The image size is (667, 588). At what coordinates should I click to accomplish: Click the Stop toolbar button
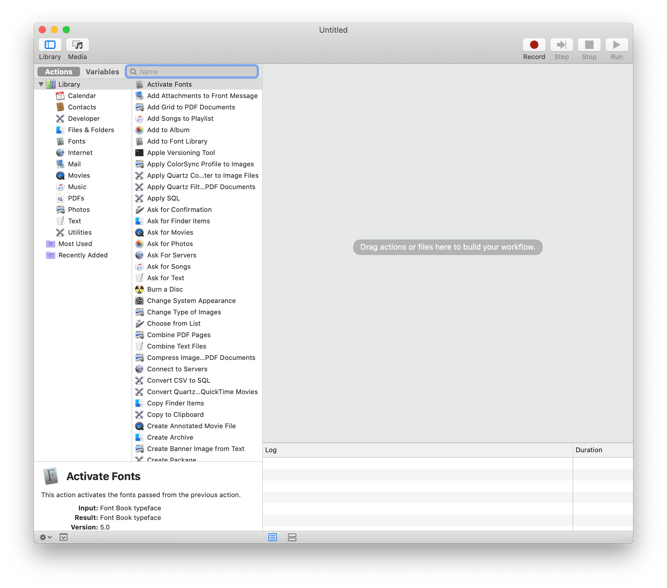click(589, 45)
